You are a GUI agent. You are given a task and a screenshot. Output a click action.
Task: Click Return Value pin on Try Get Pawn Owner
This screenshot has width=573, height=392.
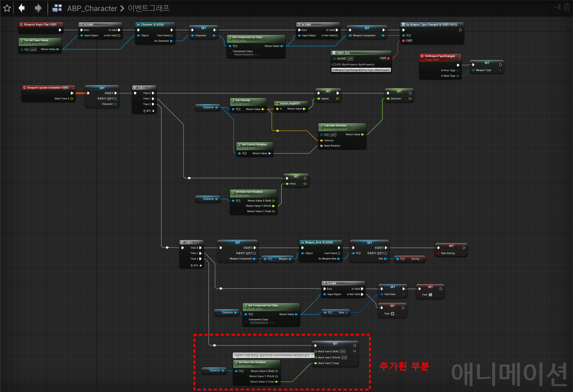pos(58,49)
